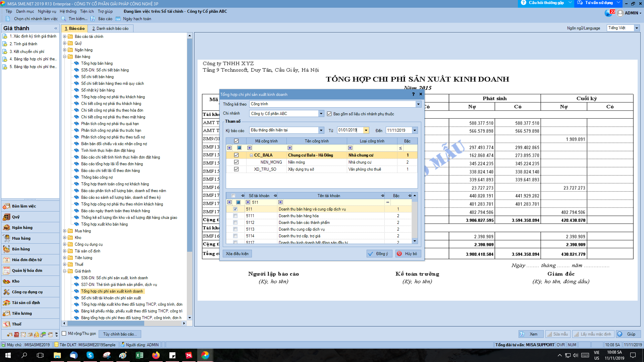
Task: Open the Đến date picker dropdown
Action: tap(415, 130)
